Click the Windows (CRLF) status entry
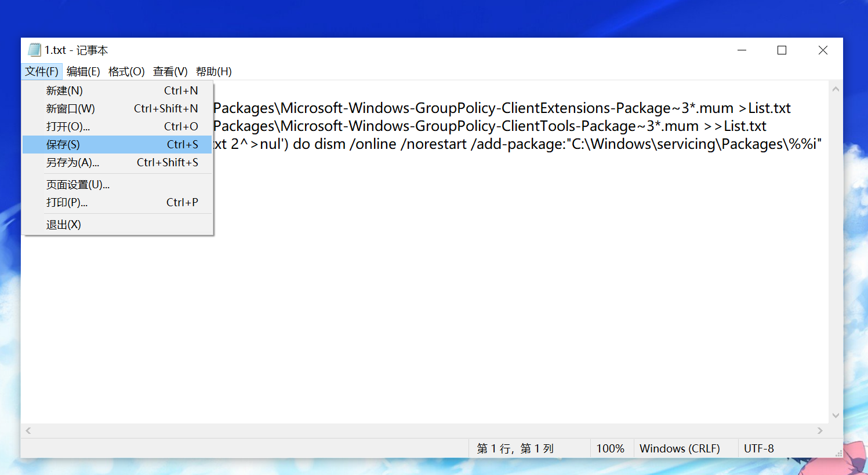 tap(680, 448)
